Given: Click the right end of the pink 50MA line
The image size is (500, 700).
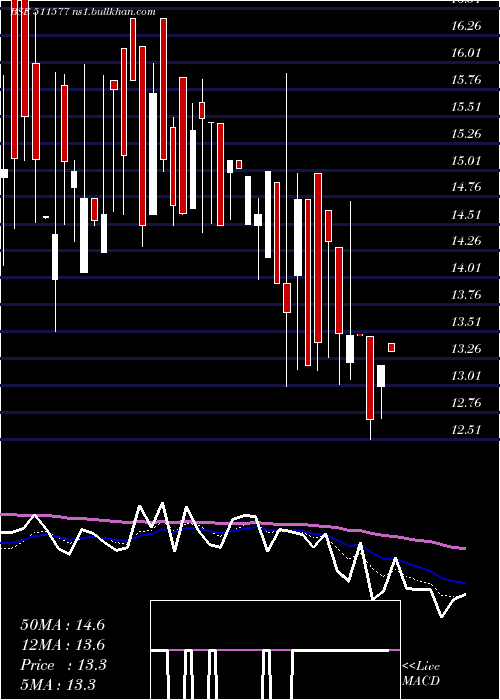Looking at the screenshot, I should [464, 548].
